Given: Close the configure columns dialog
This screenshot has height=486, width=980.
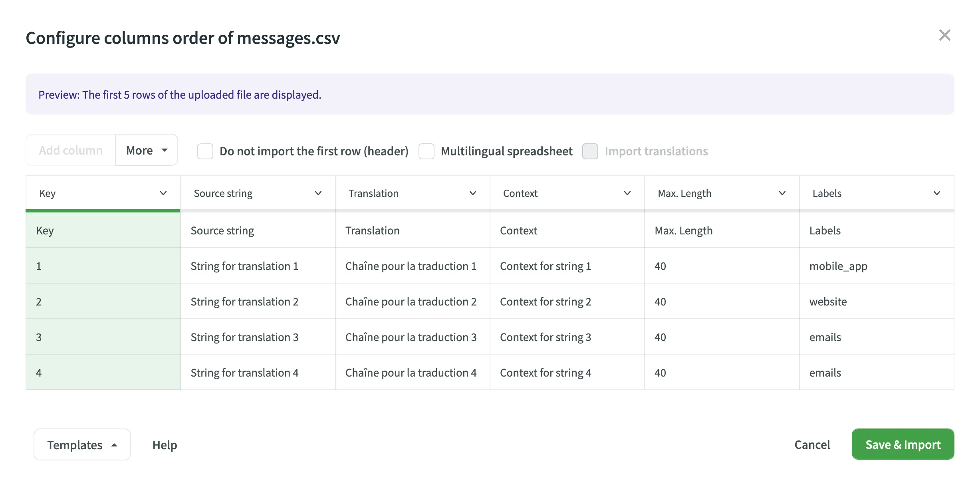Looking at the screenshot, I should (x=944, y=35).
